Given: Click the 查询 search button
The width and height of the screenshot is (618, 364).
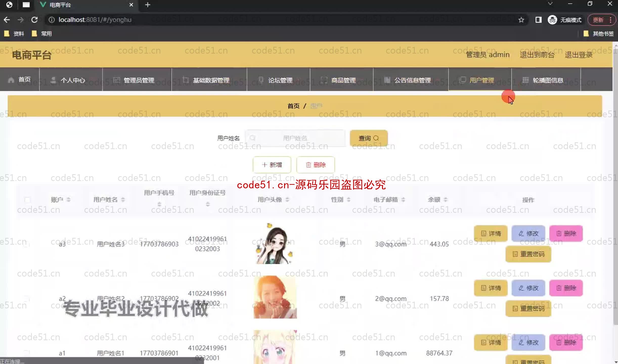Looking at the screenshot, I should click(x=369, y=138).
